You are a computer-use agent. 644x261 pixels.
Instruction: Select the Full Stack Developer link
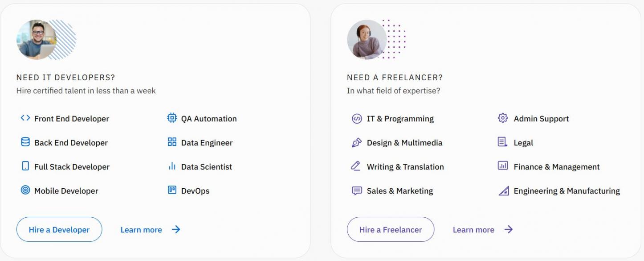tap(72, 167)
